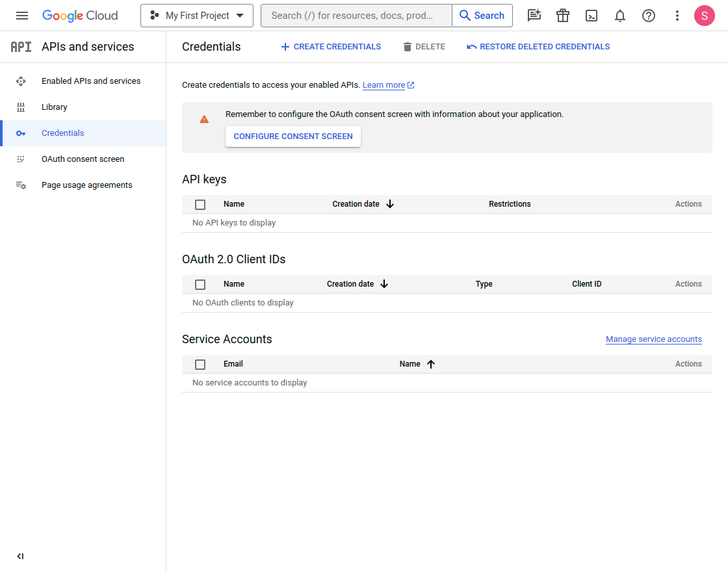The image size is (728, 572).
Task: Open the chat assistant icon
Action: (x=534, y=16)
